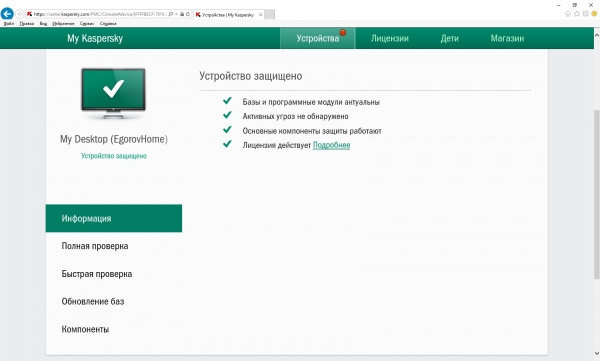Viewport: 600px width, 361px height.
Task: Open Favorites star icon
Action: click(577, 14)
